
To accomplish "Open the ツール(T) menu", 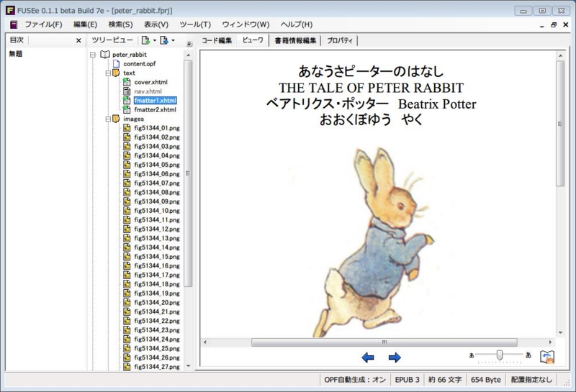I will [195, 24].
